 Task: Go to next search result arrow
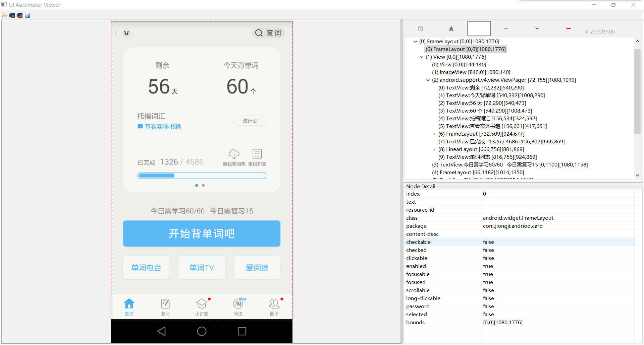click(x=537, y=28)
